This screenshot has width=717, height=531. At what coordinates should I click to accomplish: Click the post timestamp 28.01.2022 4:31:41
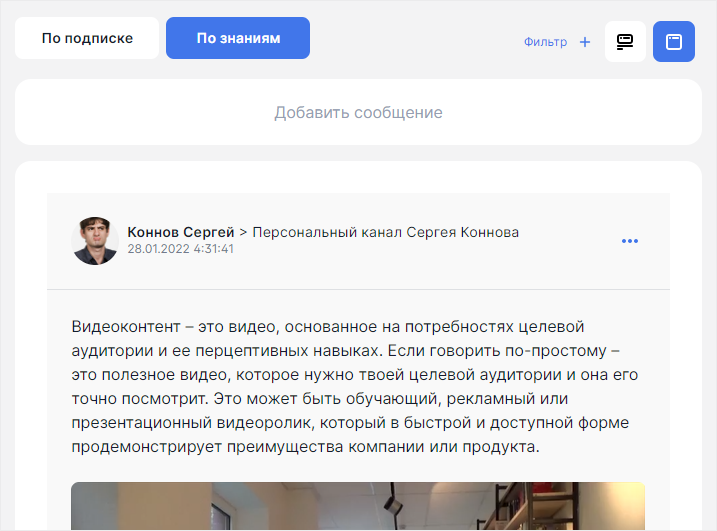click(x=181, y=249)
